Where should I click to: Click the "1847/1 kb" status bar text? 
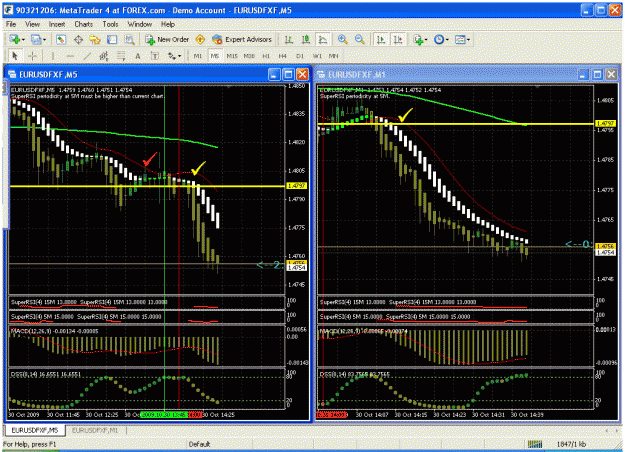(572, 444)
